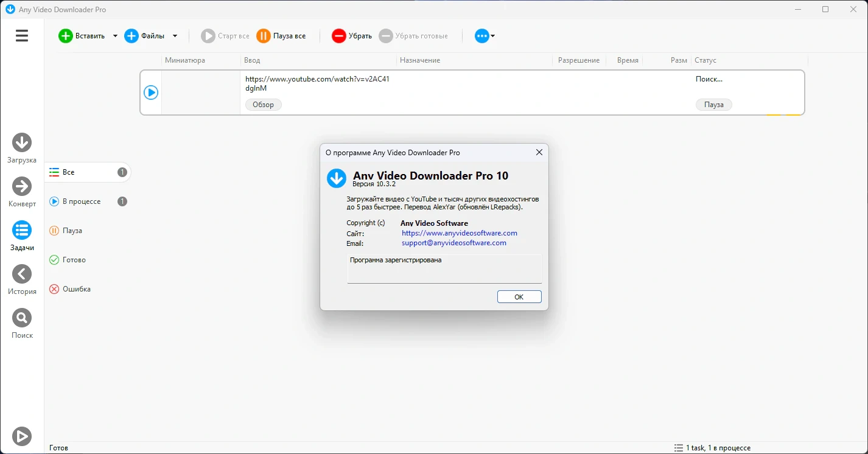The height and width of the screenshot is (454, 868).
Task: Click the Разм column header
Action: point(679,60)
